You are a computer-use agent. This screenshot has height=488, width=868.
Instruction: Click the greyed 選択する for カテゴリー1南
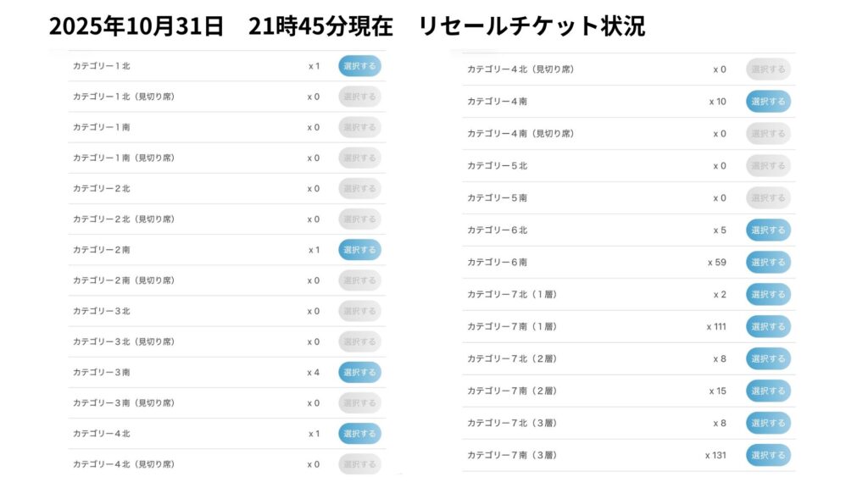359,127
